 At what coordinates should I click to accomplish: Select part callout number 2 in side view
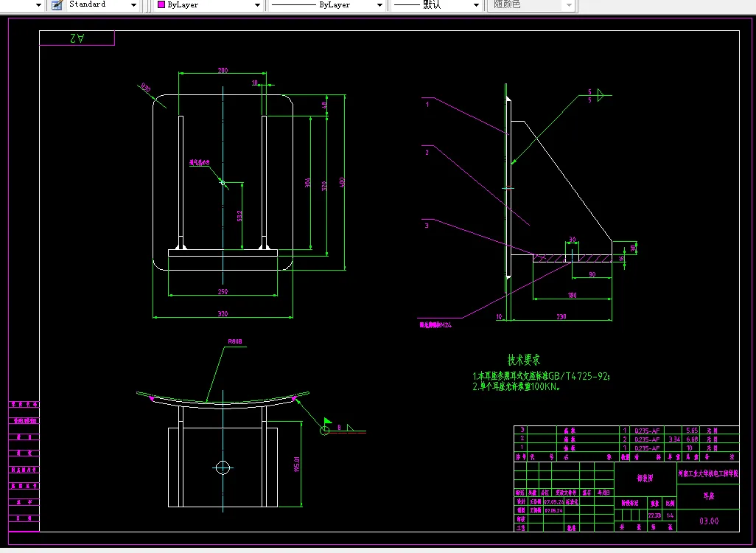[427, 153]
